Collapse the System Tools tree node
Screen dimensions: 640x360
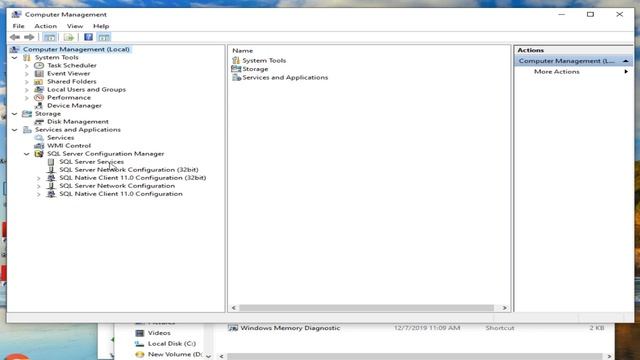tap(15, 58)
